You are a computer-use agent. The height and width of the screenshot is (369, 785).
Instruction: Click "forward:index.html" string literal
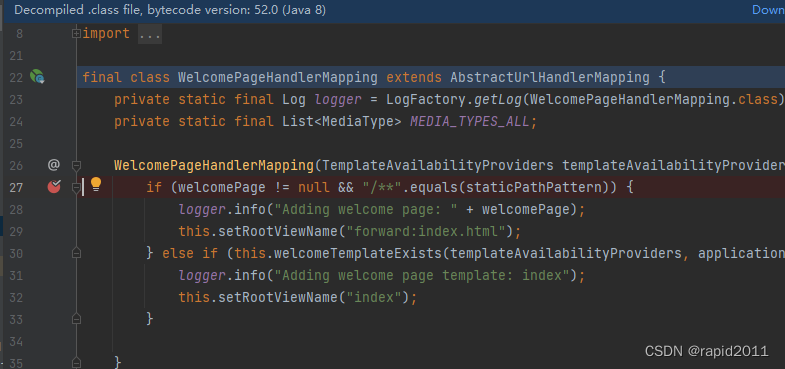426,231
